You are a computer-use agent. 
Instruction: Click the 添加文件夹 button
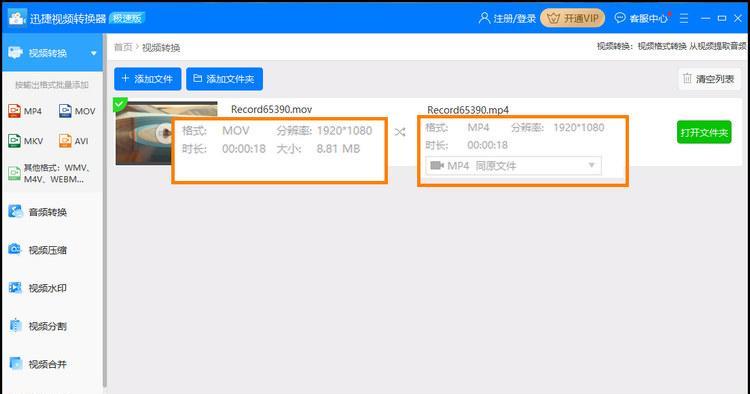point(224,79)
